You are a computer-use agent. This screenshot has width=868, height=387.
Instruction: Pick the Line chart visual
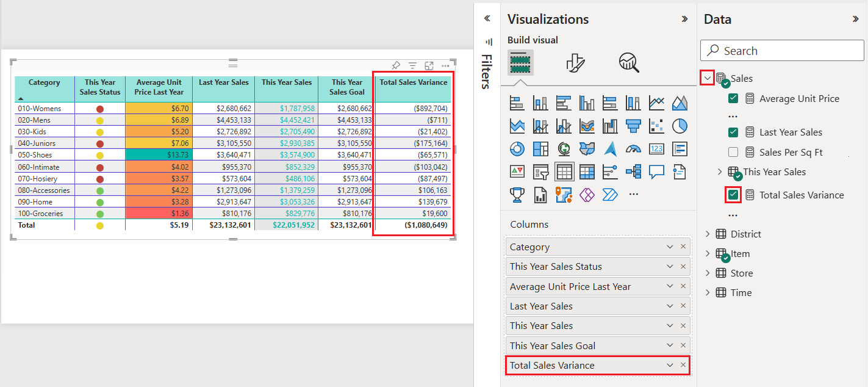point(656,103)
